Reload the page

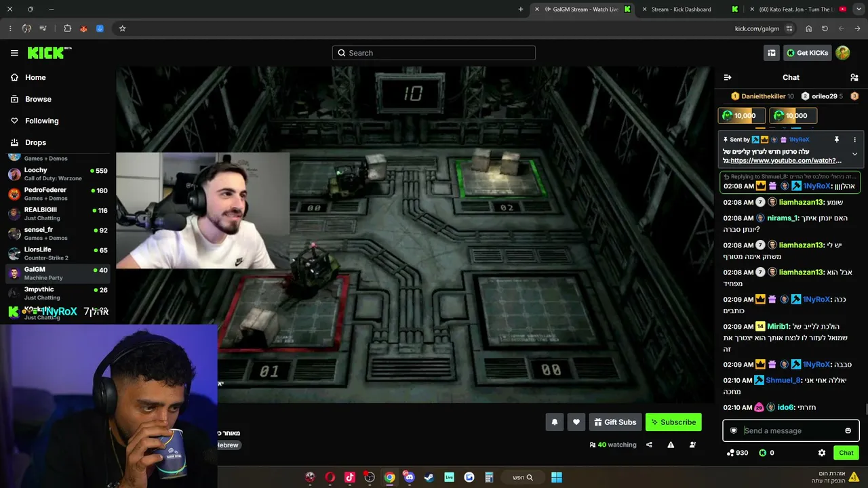[825, 28]
